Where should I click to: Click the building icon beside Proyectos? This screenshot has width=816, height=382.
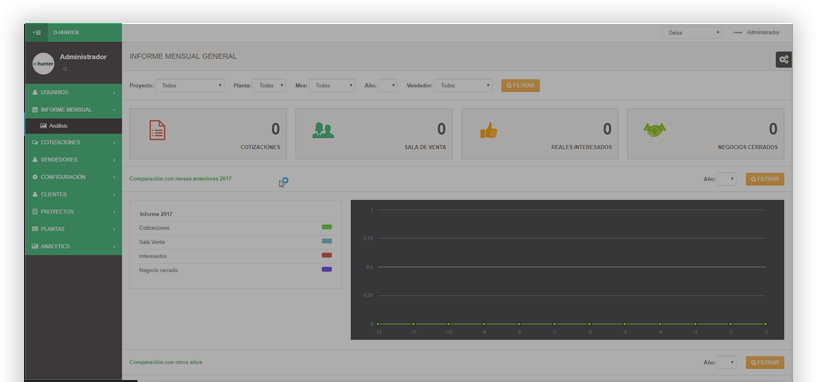pyautogui.click(x=35, y=212)
